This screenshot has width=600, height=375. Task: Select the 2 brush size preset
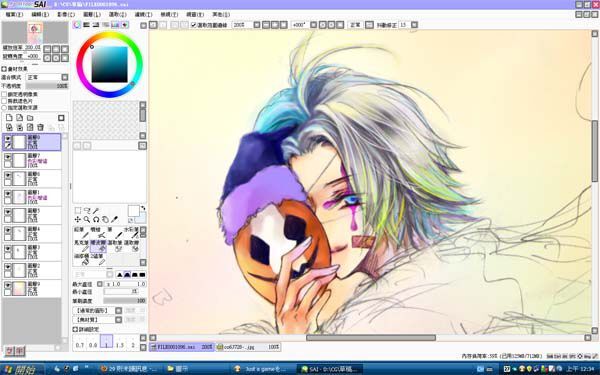click(x=133, y=341)
